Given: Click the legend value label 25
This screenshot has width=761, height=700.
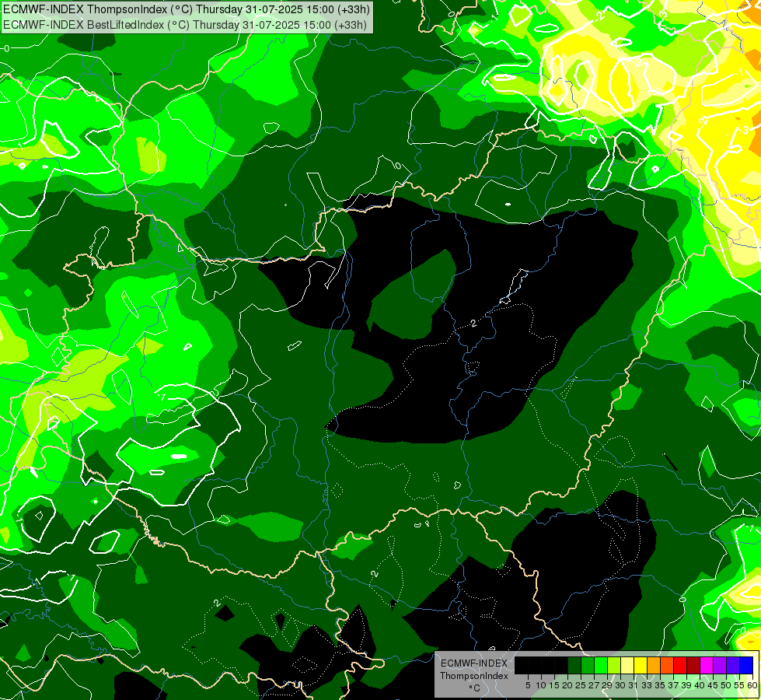Looking at the screenshot, I should coord(581,685).
